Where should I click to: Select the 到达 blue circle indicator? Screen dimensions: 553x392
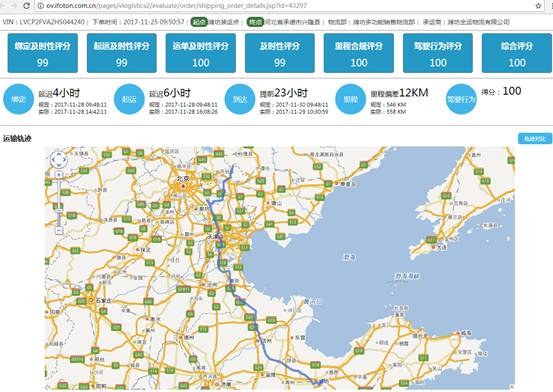point(240,99)
